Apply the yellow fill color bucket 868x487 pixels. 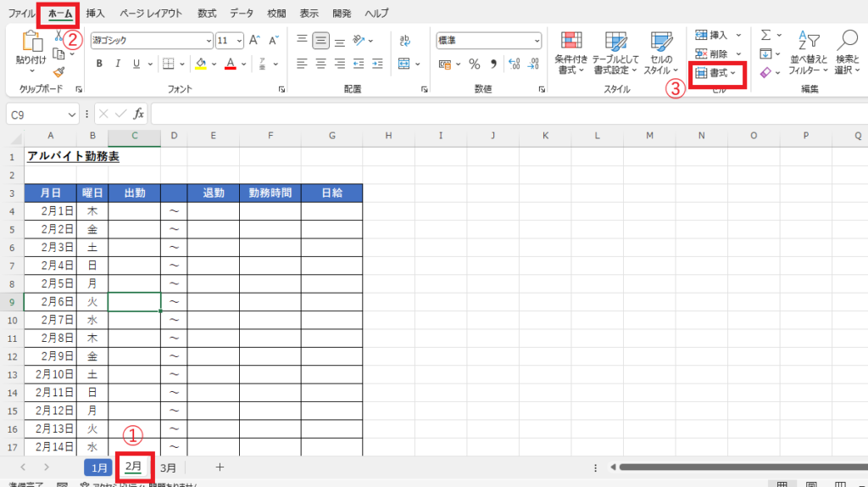coord(201,64)
